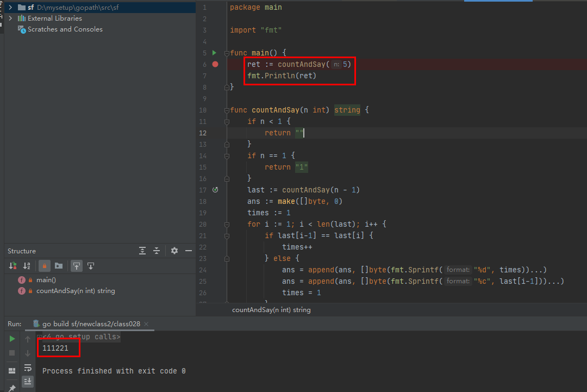This screenshot has width=587, height=392.
Task: Click 'last := countAndSay(n - 1)' code
Action: [x=303, y=190]
